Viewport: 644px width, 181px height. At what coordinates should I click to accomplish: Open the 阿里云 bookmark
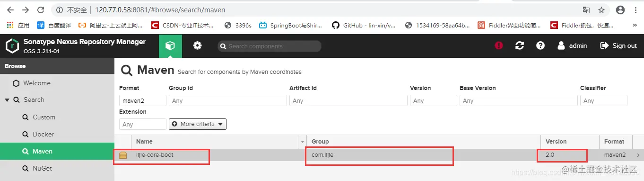point(111,25)
